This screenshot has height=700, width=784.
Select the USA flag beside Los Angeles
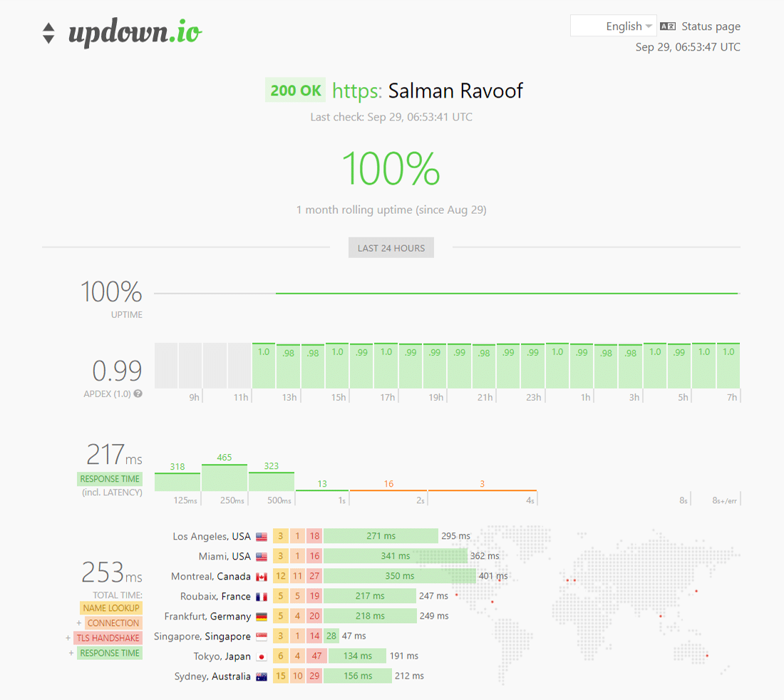(262, 536)
